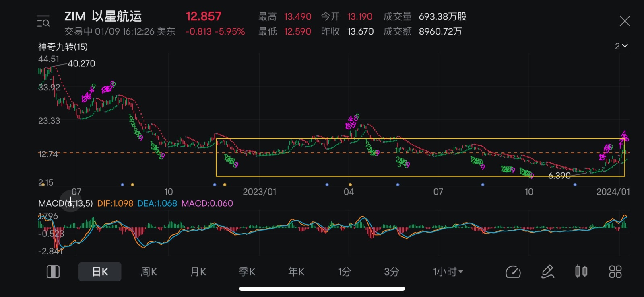This screenshot has height=297, width=644.
Task: Switch to 月K monthly chart
Action: pos(198,272)
